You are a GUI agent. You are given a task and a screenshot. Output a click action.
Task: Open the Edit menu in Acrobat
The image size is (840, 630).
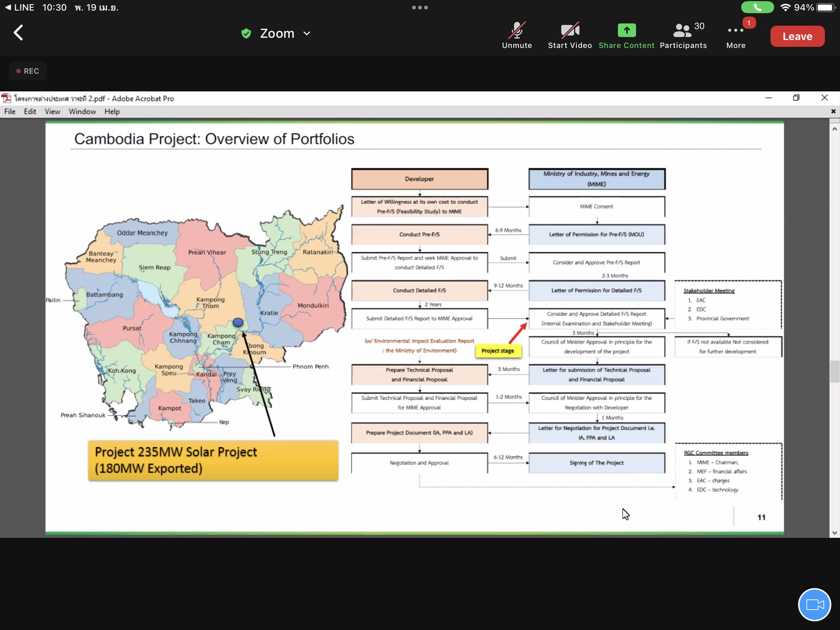pos(30,112)
